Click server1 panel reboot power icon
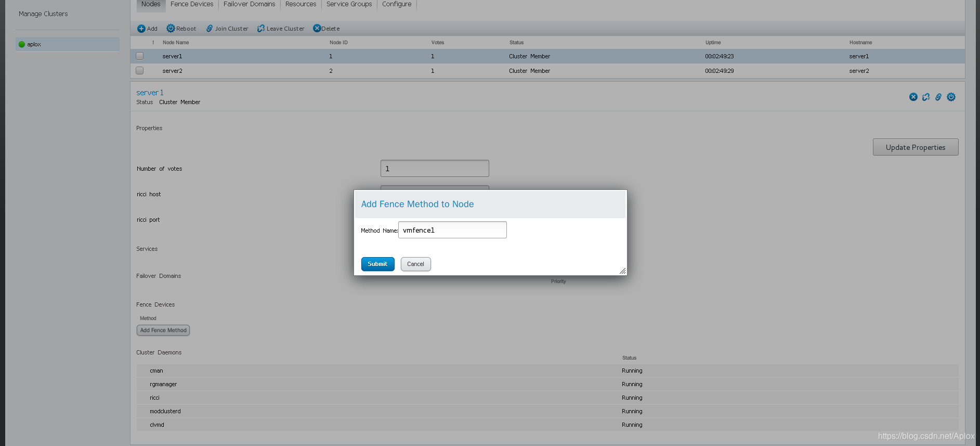The height and width of the screenshot is (446, 980). (951, 97)
